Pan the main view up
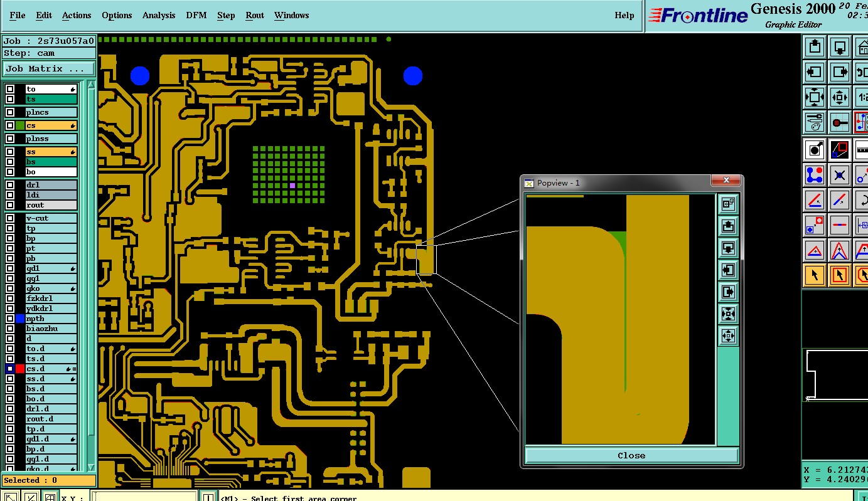868x501 pixels. [x=815, y=47]
